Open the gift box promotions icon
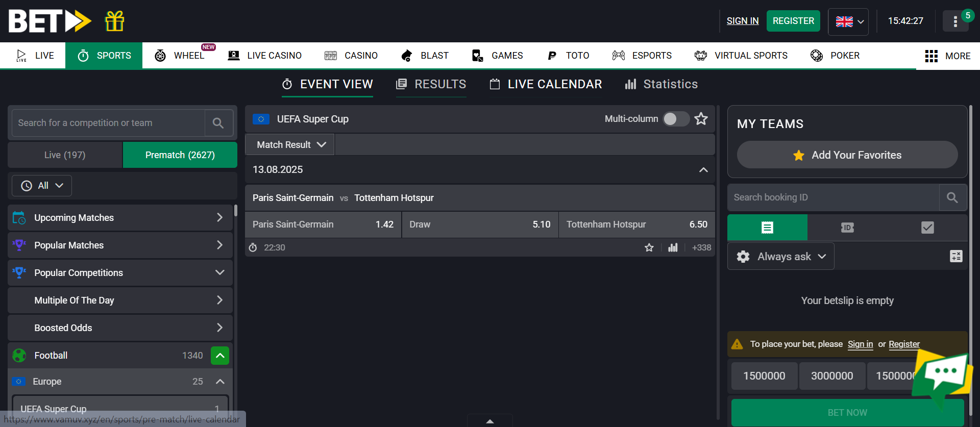This screenshot has height=427, width=980. [x=114, y=21]
